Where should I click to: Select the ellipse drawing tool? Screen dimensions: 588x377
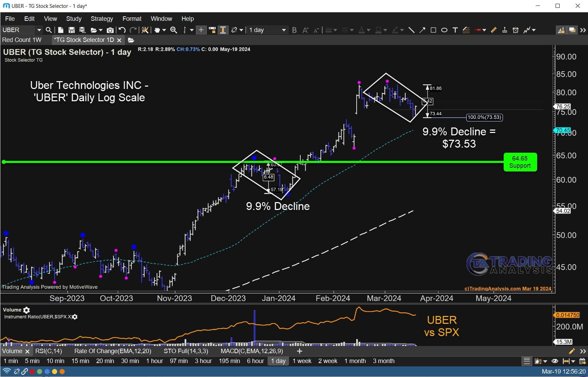pyautogui.click(x=444, y=30)
